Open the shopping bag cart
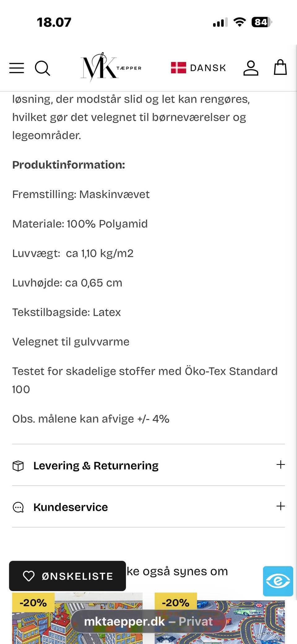The height and width of the screenshot is (644, 297). click(280, 67)
